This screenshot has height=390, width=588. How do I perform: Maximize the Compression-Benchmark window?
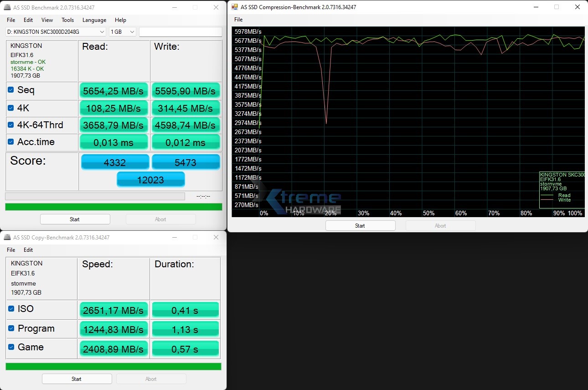pyautogui.click(x=557, y=7)
